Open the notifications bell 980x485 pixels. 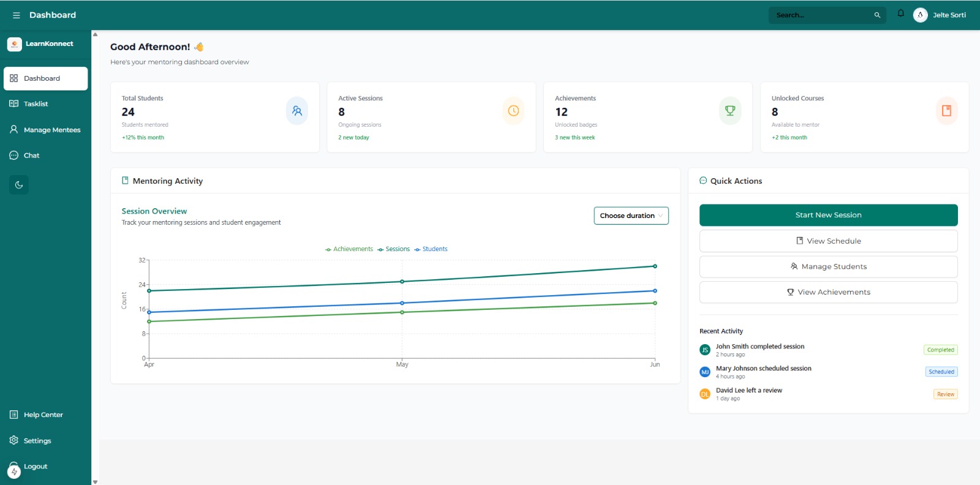(x=900, y=13)
